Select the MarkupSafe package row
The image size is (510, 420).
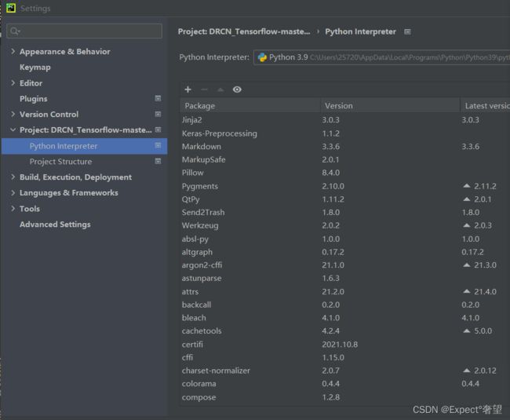coord(344,159)
